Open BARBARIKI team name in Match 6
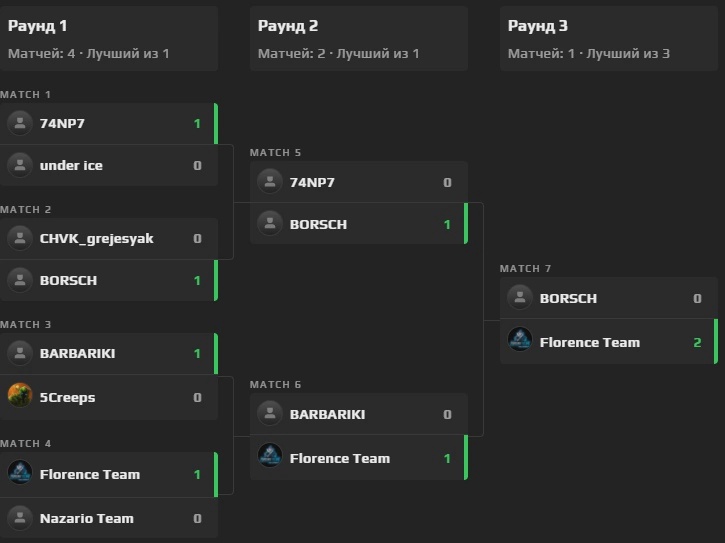This screenshot has height=543, width=725. coord(327,414)
